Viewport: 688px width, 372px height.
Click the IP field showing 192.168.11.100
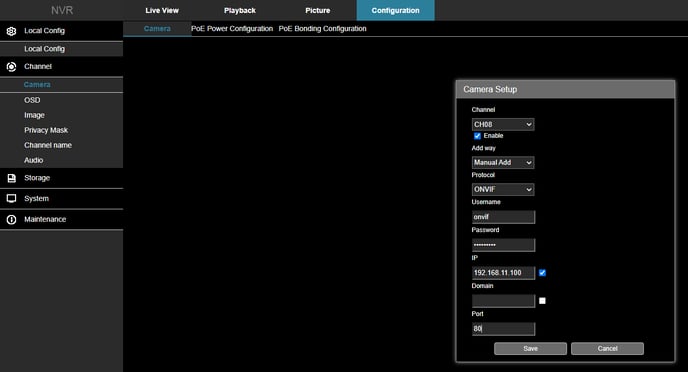pos(503,273)
